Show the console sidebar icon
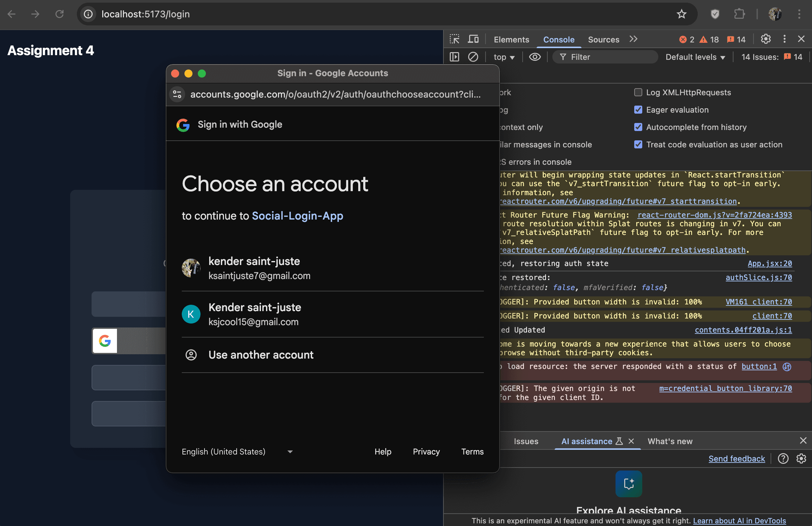This screenshot has height=526, width=812. click(x=454, y=57)
